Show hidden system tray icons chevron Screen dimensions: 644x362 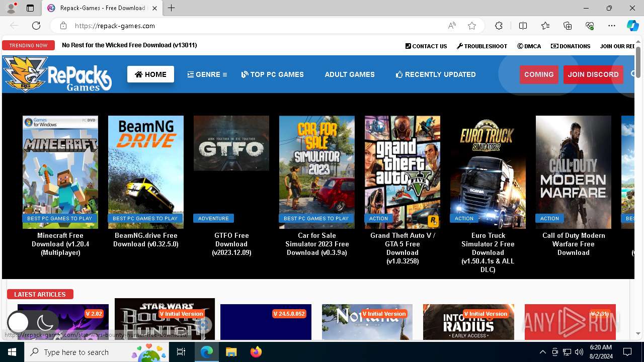click(x=542, y=352)
